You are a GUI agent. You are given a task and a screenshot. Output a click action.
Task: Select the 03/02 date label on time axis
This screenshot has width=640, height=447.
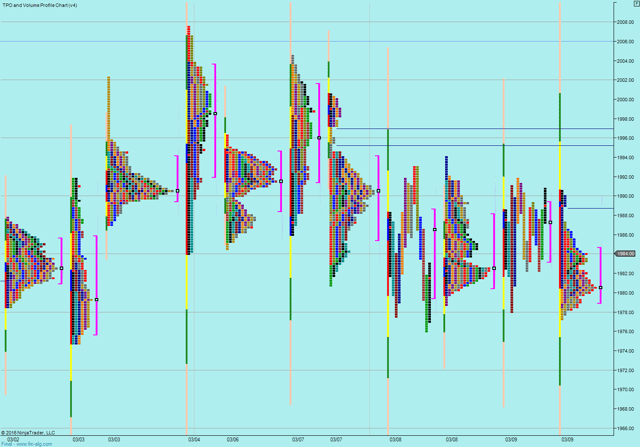tap(13, 438)
